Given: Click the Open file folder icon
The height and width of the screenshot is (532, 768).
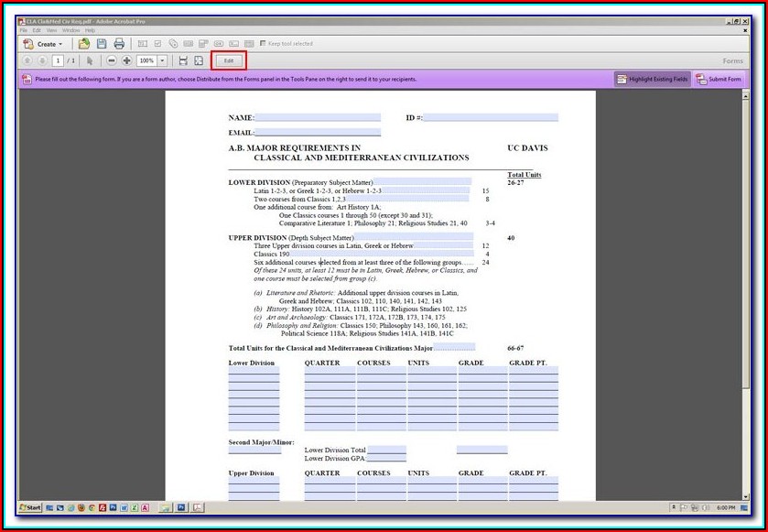Looking at the screenshot, I should [84, 44].
